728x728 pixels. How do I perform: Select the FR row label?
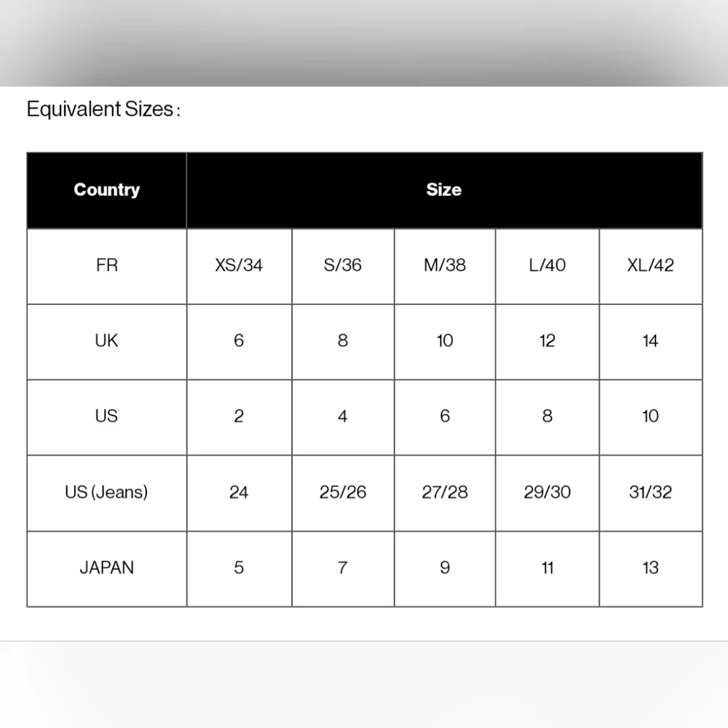coord(106,266)
